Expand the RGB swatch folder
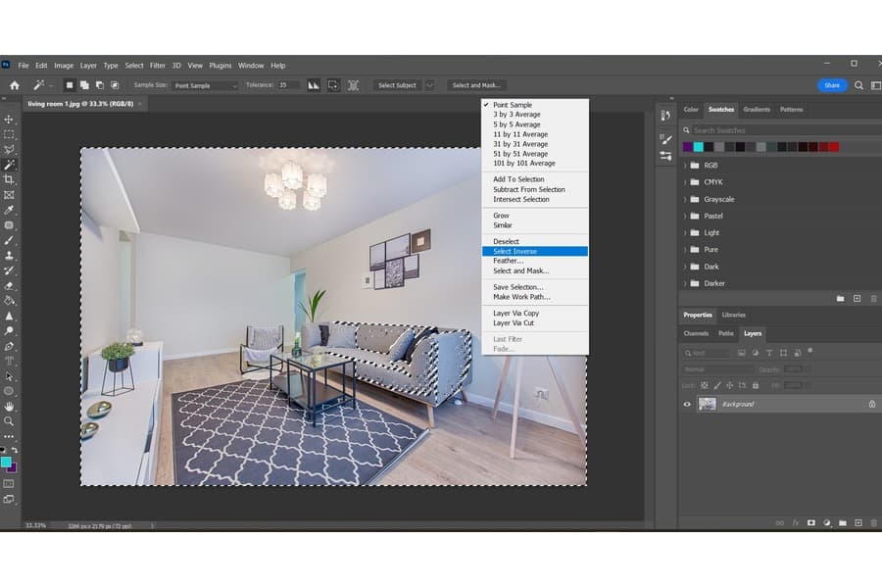 coord(685,166)
